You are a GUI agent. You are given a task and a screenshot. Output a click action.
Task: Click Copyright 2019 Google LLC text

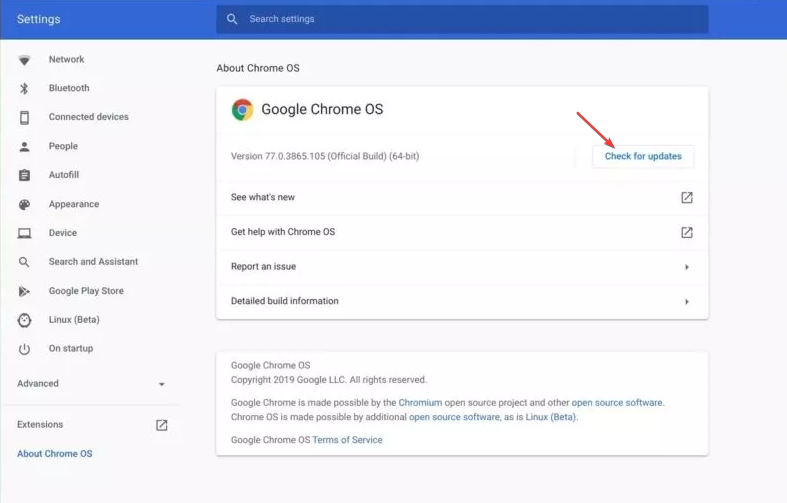(x=329, y=380)
